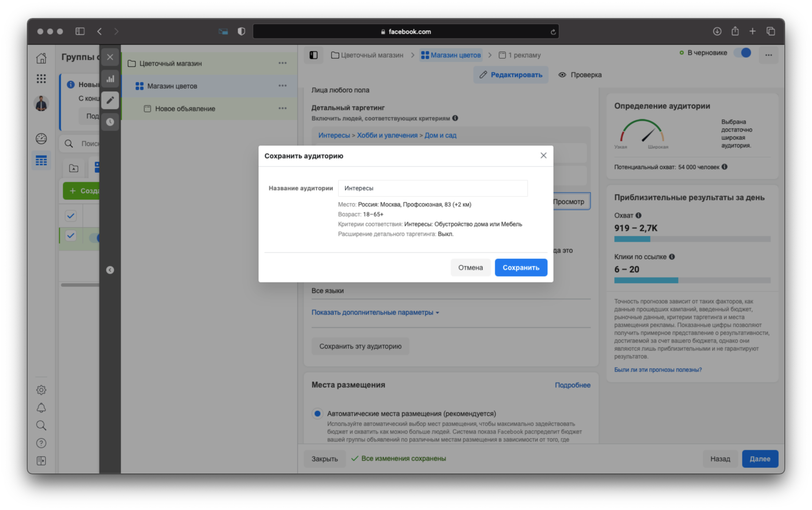Expand Показать дополнительные параметры dropdown

point(376,312)
